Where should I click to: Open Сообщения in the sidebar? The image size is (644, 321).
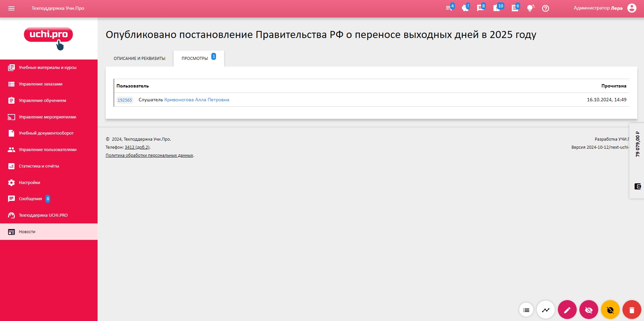49,199
